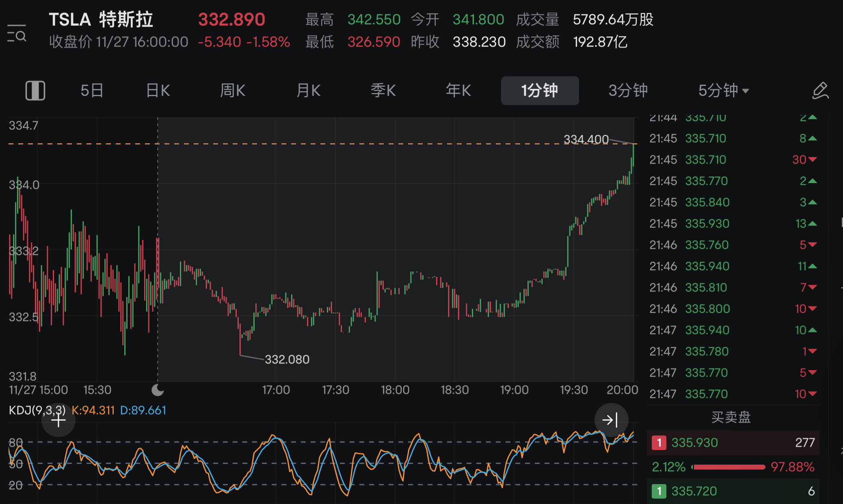Click the 19:30 time axis label
Screen dimensions: 843x504
tap(574, 390)
